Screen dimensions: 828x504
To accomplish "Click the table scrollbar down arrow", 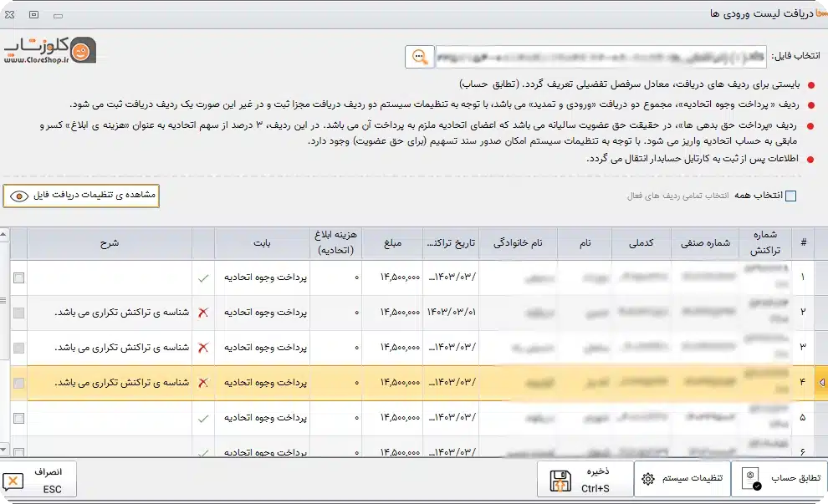I will (x=3, y=451).
